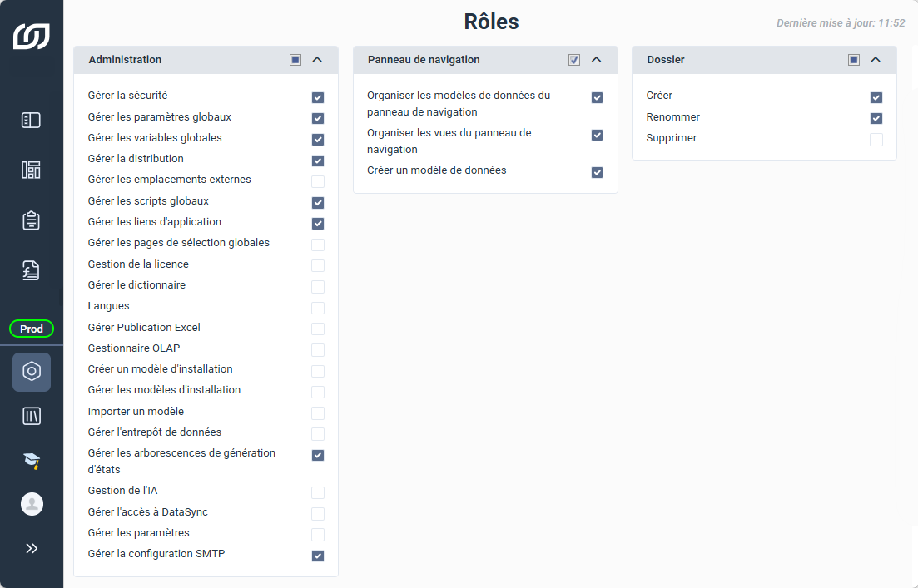Viewport: 918px width, 588px height.
Task: Enable Gérer les emplacements externes checkbox
Action: click(x=318, y=181)
